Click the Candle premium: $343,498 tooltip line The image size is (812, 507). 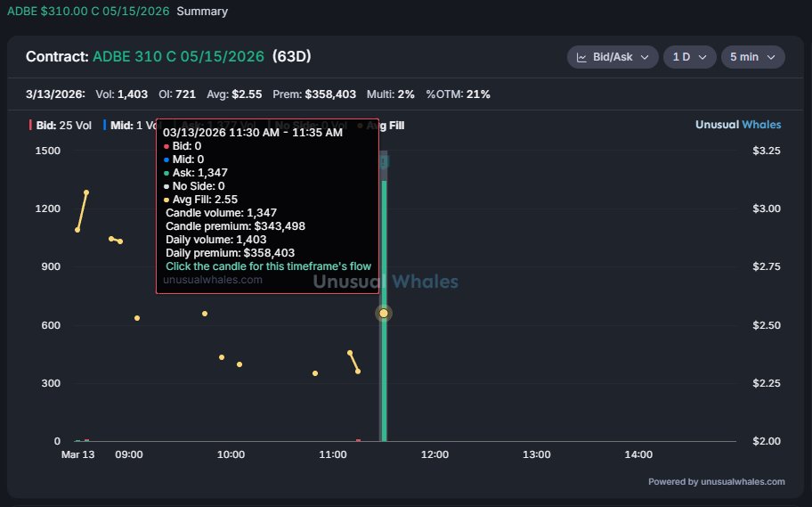(235, 226)
